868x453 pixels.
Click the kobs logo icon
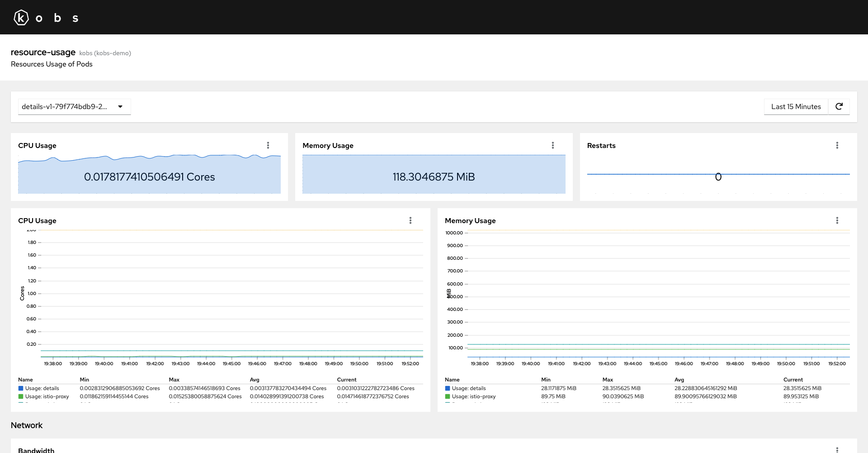[x=21, y=18]
